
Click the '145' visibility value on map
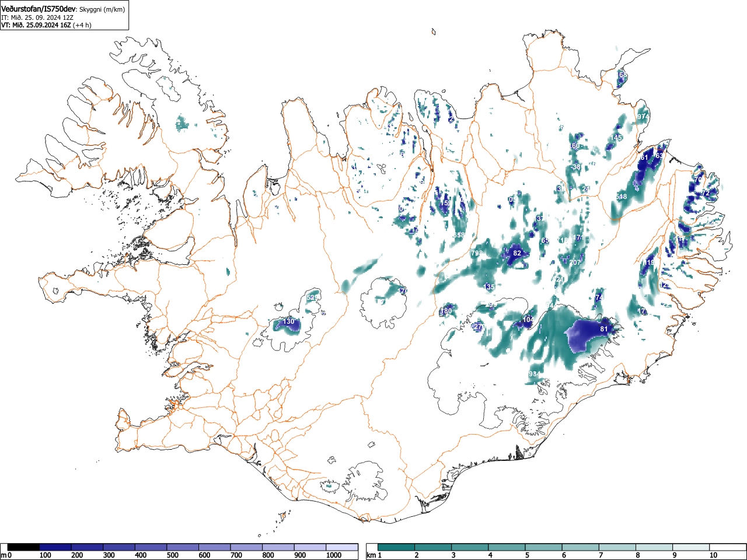(616, 138)
